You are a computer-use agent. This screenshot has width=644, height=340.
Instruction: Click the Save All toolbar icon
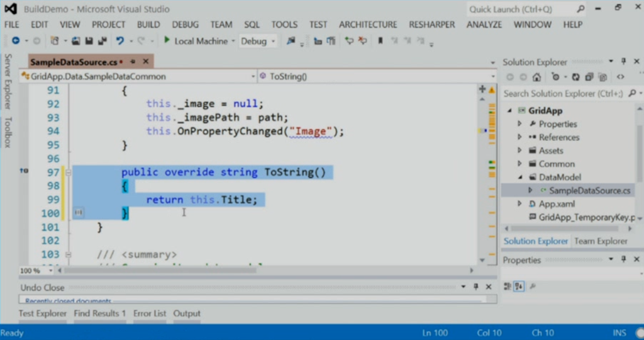pyautogui.click(x=103, y=41)
